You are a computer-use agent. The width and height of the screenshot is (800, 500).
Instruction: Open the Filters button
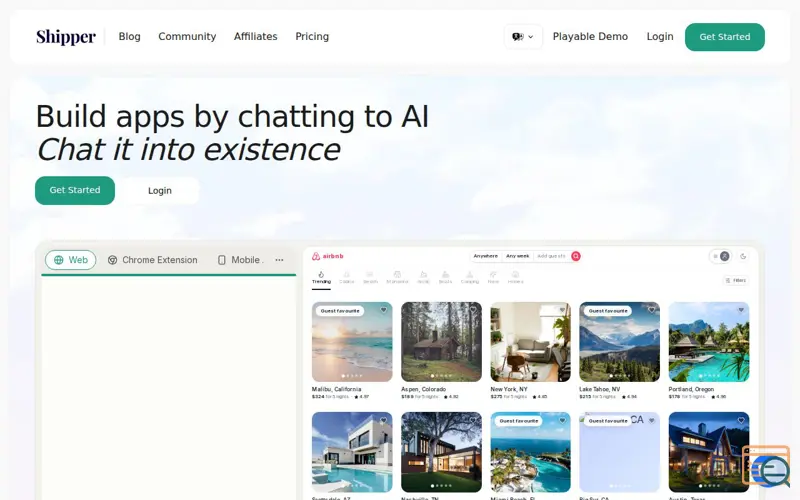736,280
